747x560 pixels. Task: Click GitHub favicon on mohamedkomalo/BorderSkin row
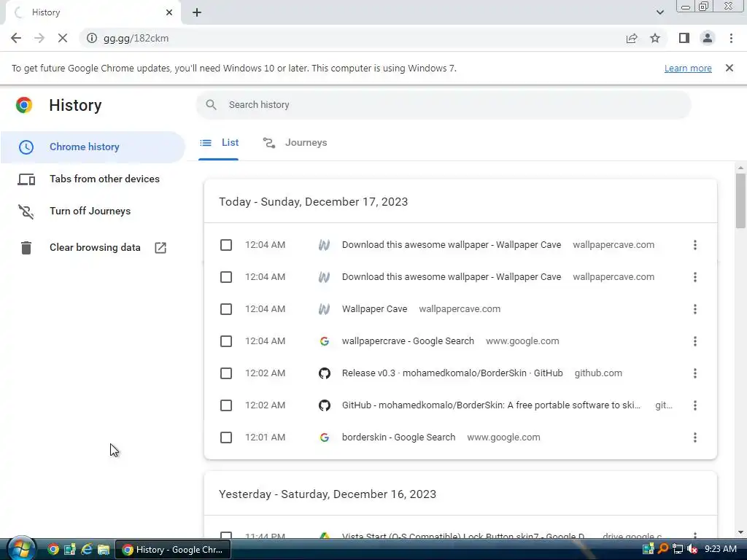pyautogui.click(x=325, y=405)
